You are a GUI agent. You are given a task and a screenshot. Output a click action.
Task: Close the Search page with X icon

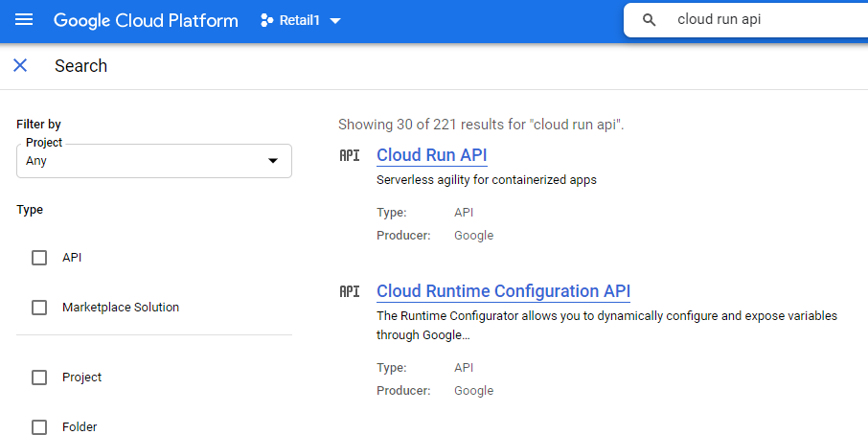click(x=20, y=65)
